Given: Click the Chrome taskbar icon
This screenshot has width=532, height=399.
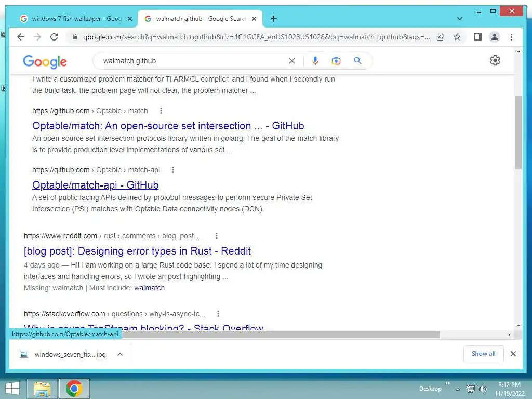Looking at the screenshot, I should coord(74,389).
